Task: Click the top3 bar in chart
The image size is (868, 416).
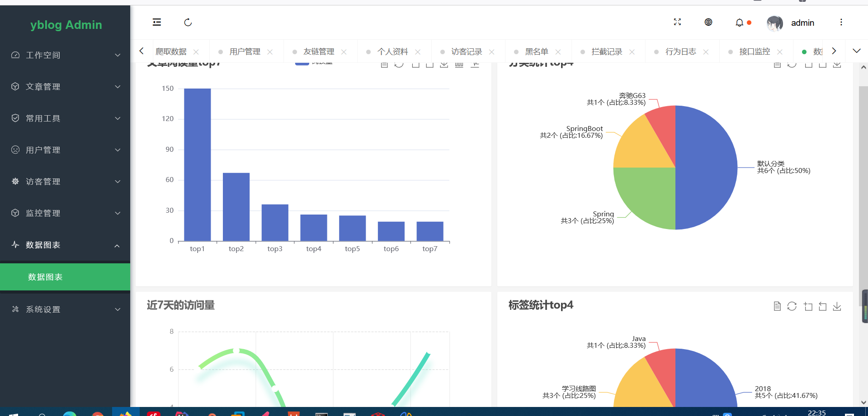Action: 275,223
